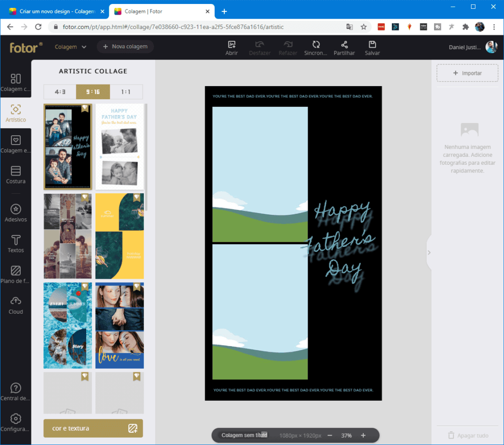Open the cor e textura options
The image size is (504, 445).
[x=93, y=428]
